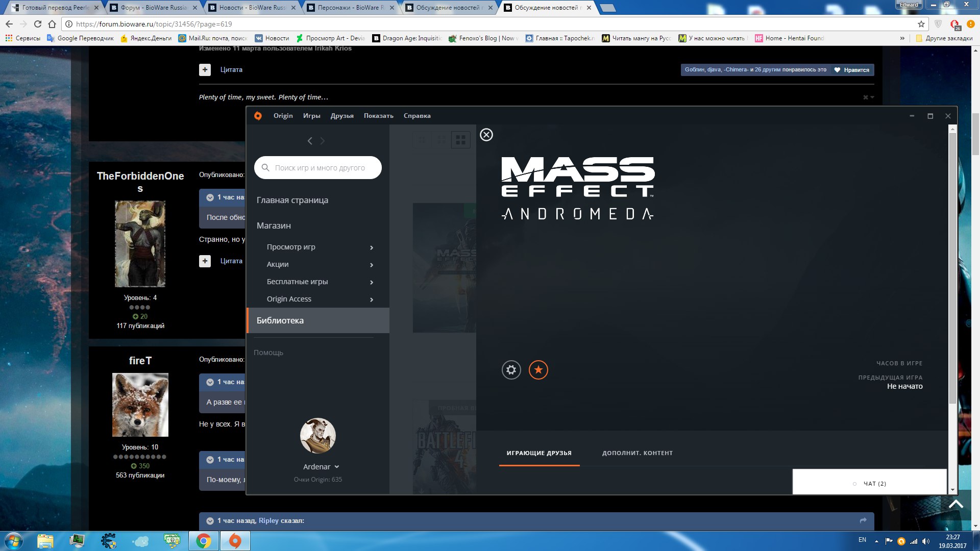Reload the browser page
The width and height of the screenshot is (980, 551).
tap(38, 24)
